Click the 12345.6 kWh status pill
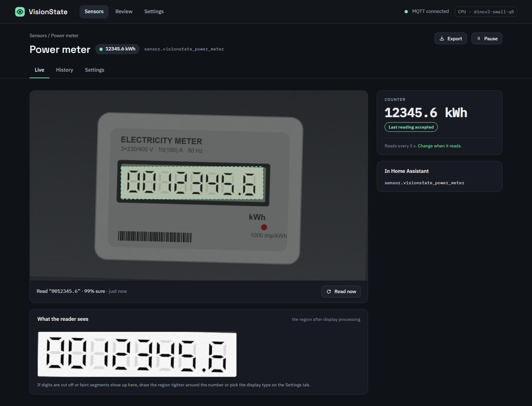The height and width of the screenshot is (406, 532). pyautogui.click(x=117, y=49)
